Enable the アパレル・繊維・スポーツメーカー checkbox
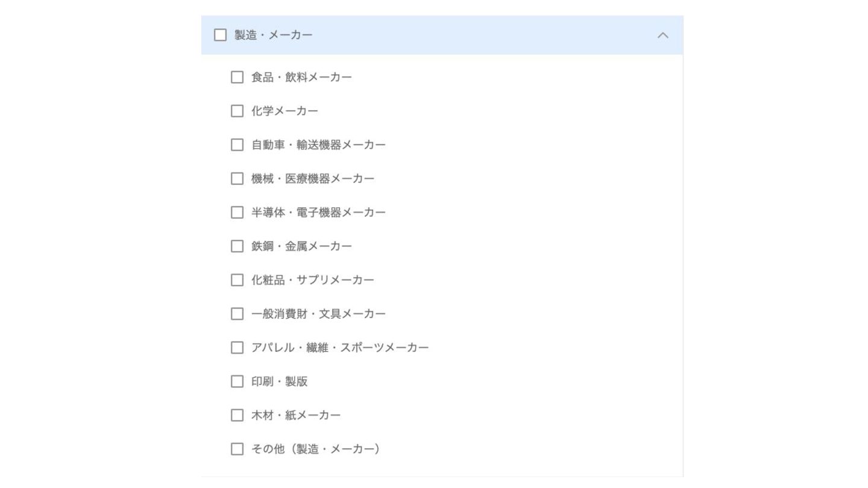This screenshot has width=868, height=488. click(237, 348)
